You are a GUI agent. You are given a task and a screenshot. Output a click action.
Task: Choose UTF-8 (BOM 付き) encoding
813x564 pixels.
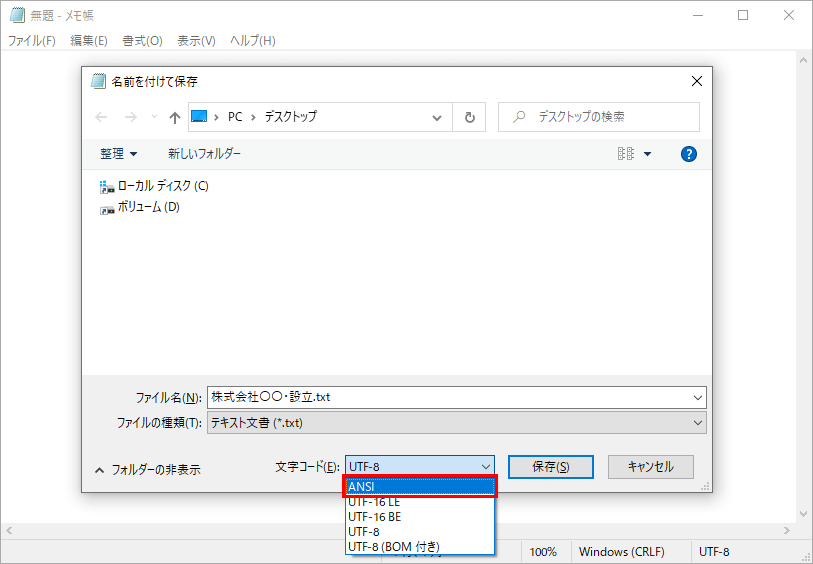(x=420, y=546)
